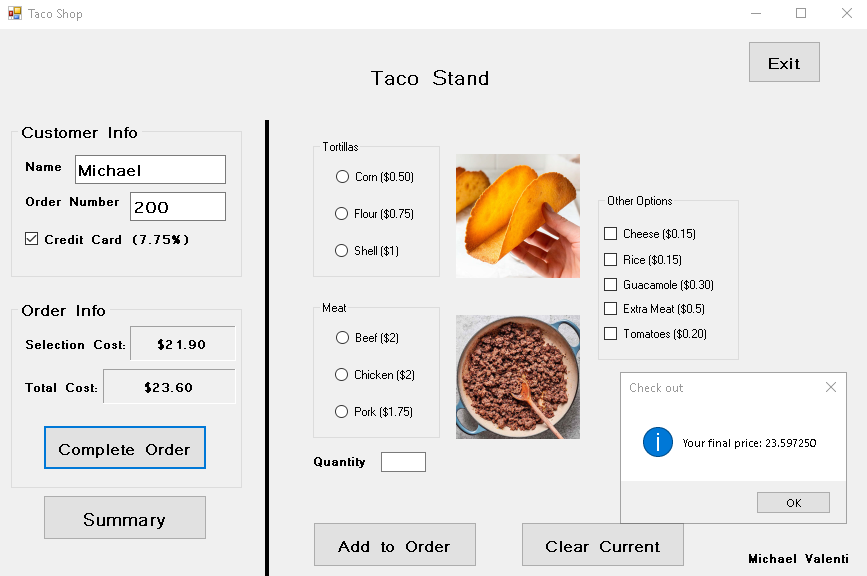
Task: Enable the Cheese option
Action: tap(611, 234)
